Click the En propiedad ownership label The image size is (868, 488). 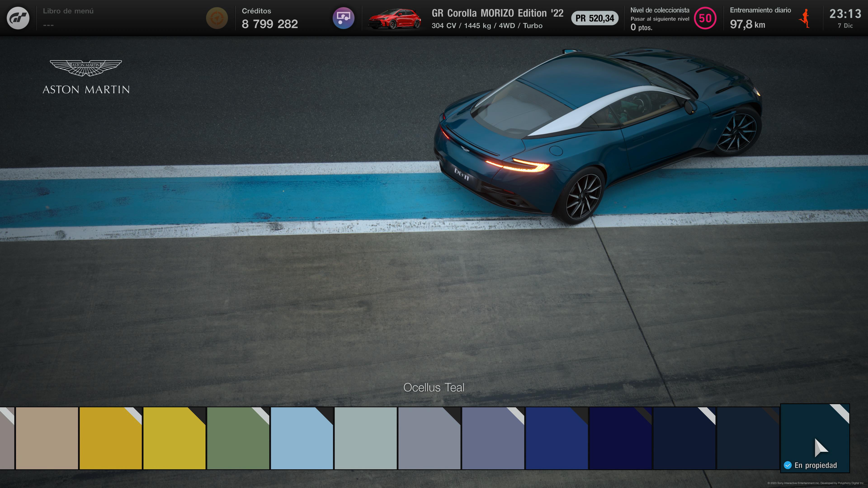click(815, 465)
